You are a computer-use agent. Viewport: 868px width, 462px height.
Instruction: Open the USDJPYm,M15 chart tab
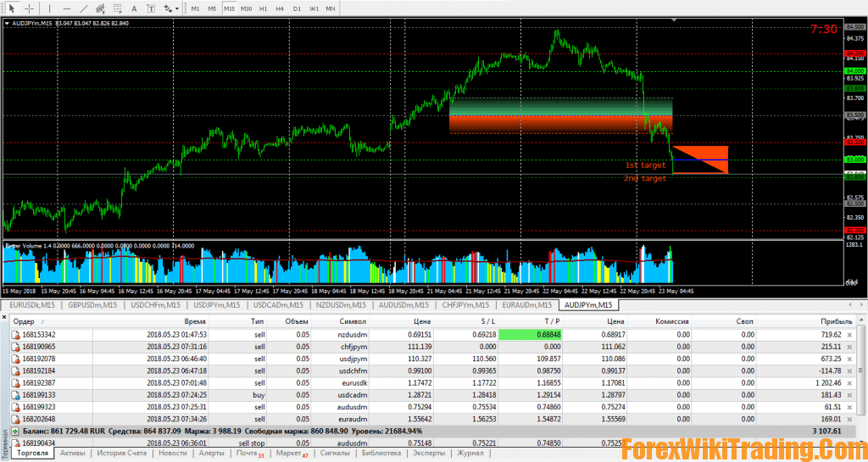pyautogui.click(x=218, y=305)
